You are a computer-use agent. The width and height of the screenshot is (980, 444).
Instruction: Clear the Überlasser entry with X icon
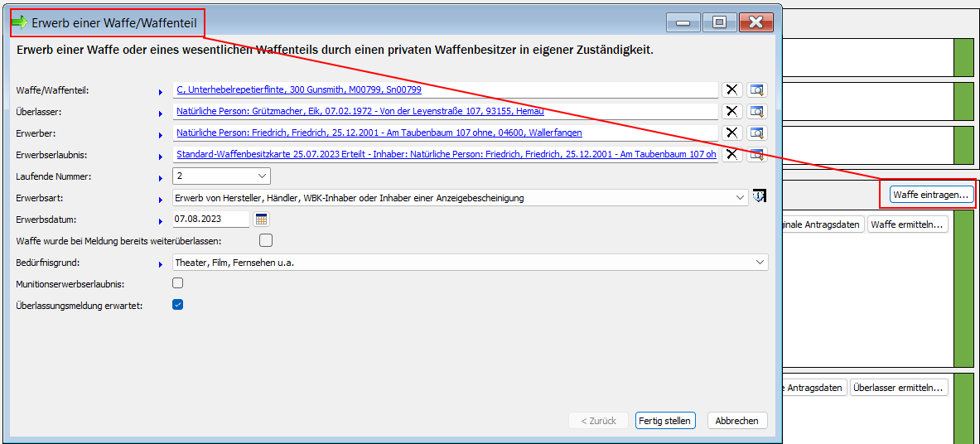731,111
